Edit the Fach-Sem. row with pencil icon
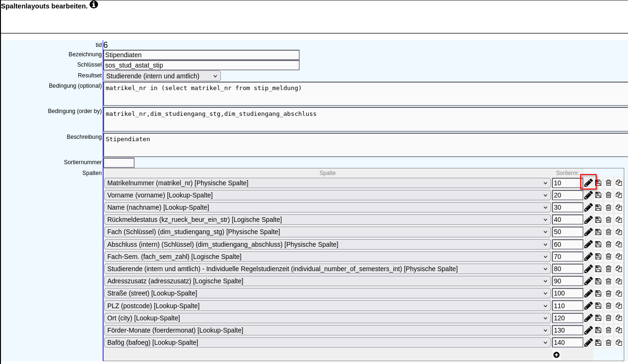Viewport: 628px width, 364px height. [588, 257]
